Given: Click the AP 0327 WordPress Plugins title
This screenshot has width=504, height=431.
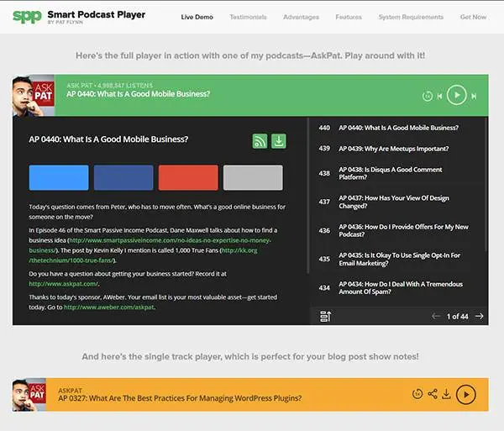Looking at the screenshot, I should 180,398.
